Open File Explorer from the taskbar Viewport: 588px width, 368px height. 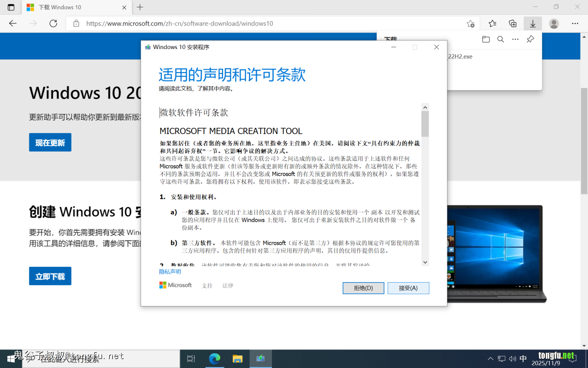(238, 359)
